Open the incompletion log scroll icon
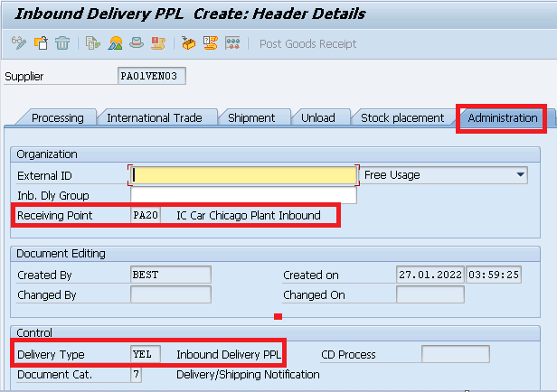 coord(158,43)
